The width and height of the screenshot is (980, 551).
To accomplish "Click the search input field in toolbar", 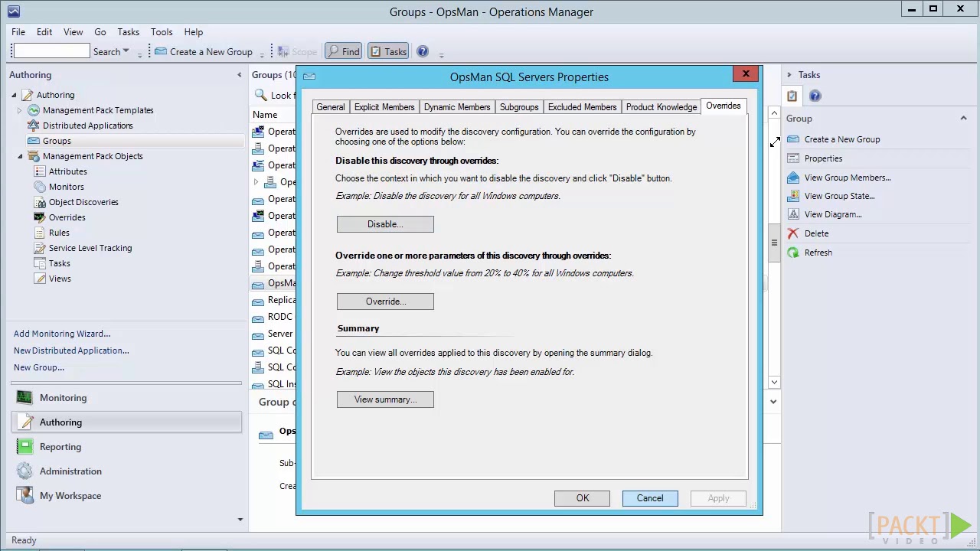I will [x=51, y=51].
